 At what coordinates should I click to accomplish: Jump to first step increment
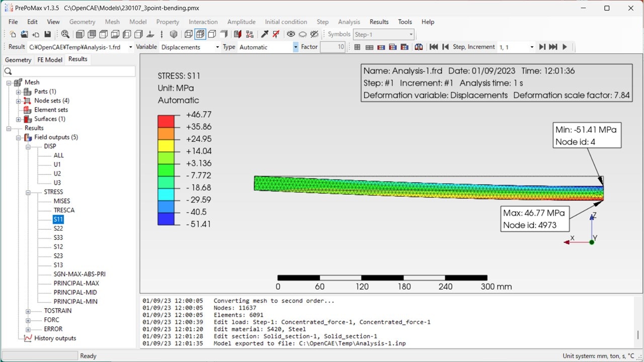click(434, 47)
